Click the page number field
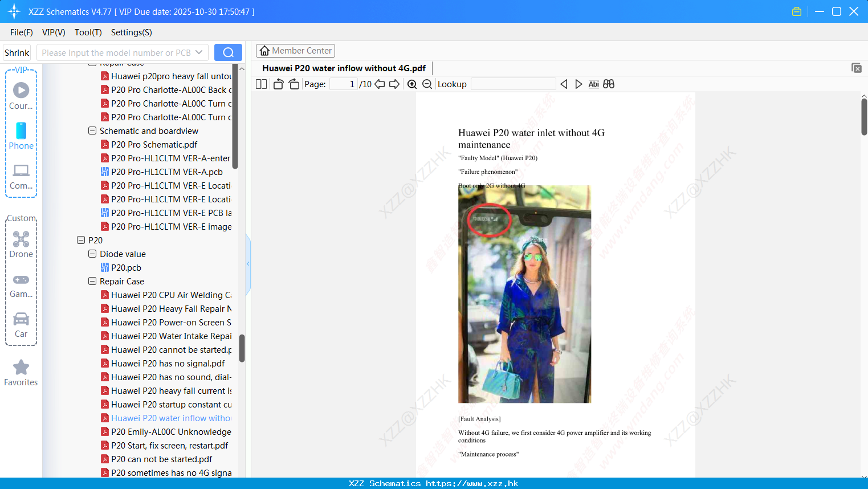868x489 pixels. pos(344,84)
